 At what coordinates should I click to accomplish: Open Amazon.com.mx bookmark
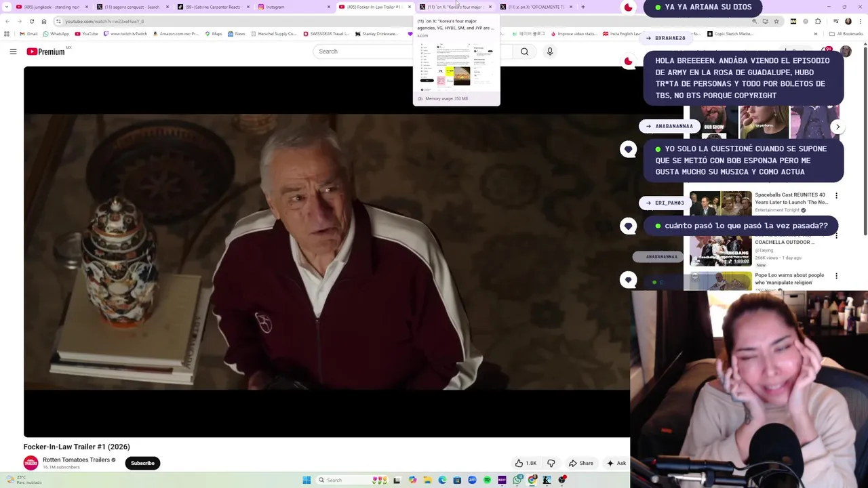(175, 34)
